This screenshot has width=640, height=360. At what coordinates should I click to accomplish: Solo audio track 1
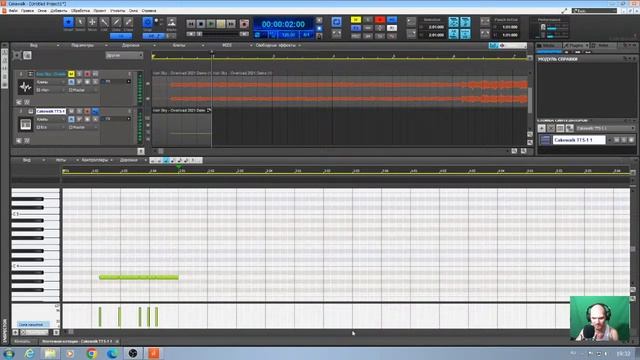tap(79, 74)
